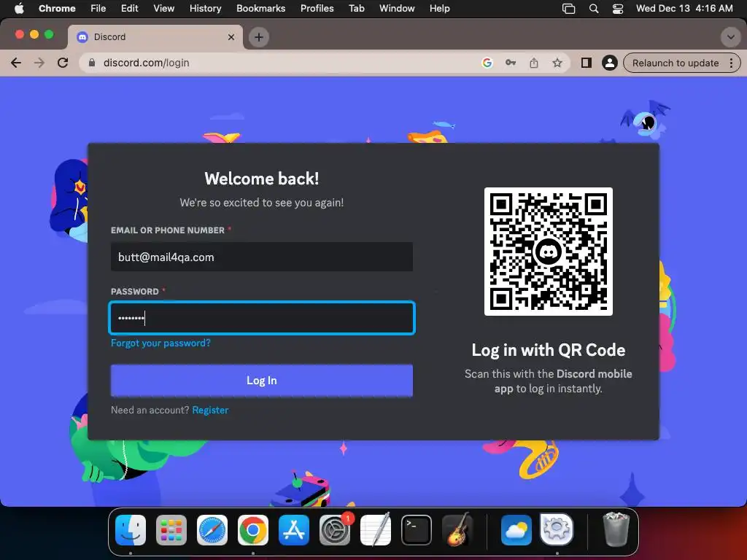Viewport: 747px width, 560px height.
Task: Open Chrome from the dock
Action: (253, 530)
